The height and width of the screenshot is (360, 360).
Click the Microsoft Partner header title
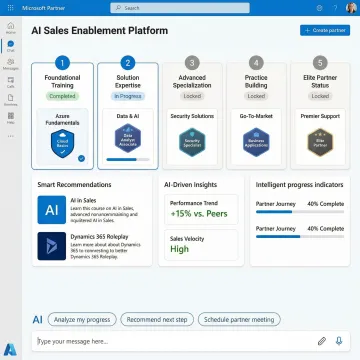tap(44, 8)
